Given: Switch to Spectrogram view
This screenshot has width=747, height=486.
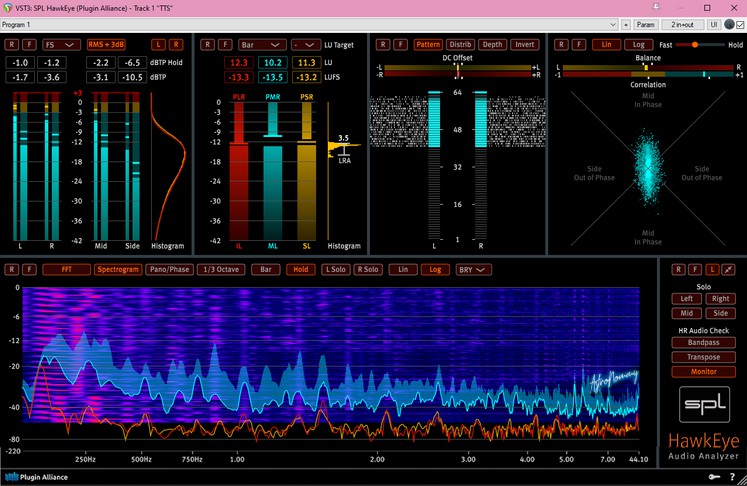Looking at the screenshot, I should click(x=118, y=270).
